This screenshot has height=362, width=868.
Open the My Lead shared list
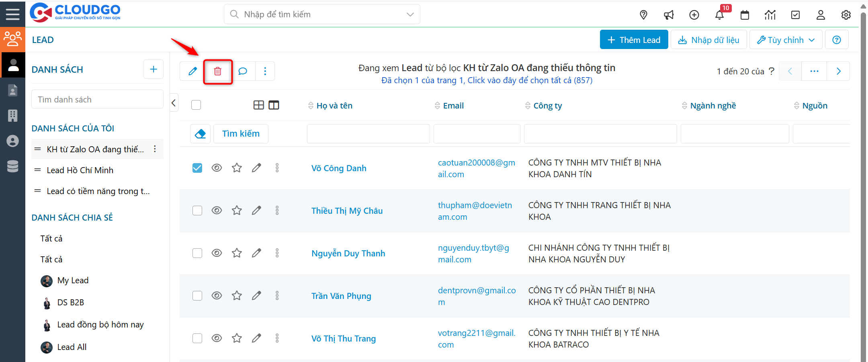73,280
